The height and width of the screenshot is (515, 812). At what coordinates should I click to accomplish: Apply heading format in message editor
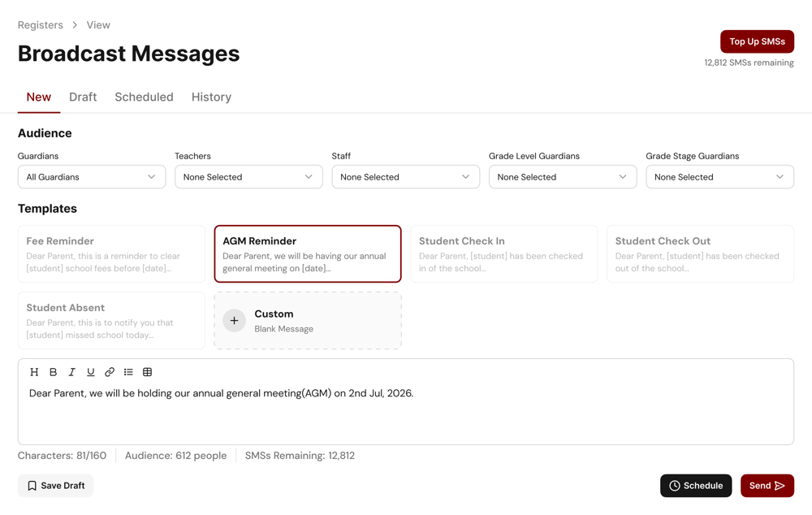pos(34,372)
